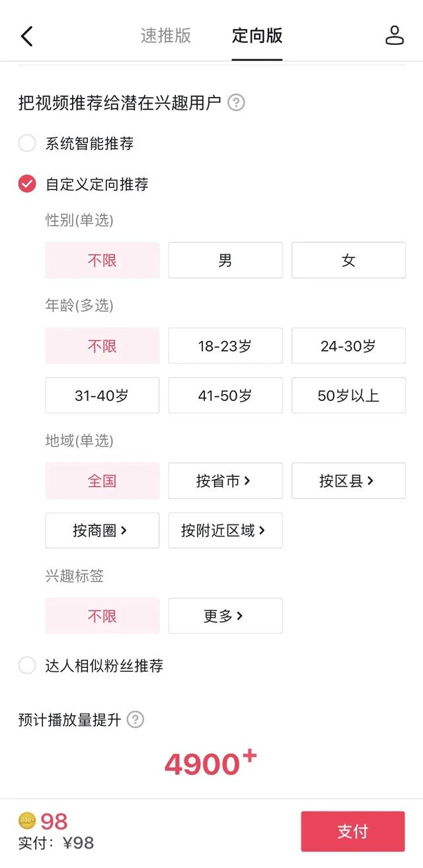Screen dimensions: 423x868
Task: Select age range 50岁以上
Action: [348, 396]
